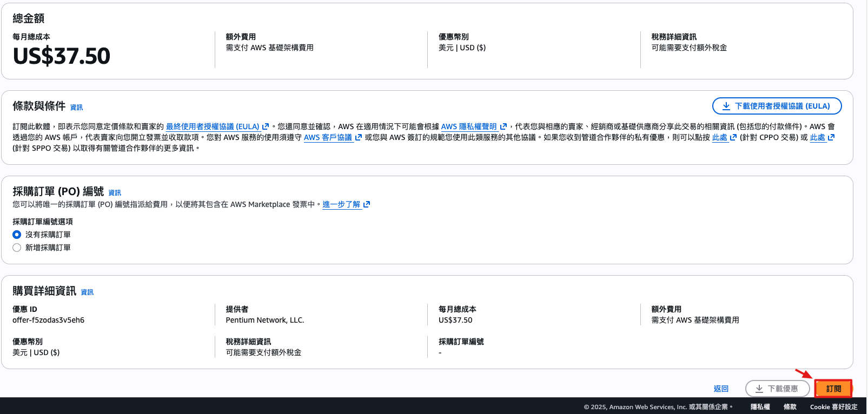The image size is (868, 414).
Task: Open Cookie 喜好設定 in the footer
Action: (x=833, y=407)
